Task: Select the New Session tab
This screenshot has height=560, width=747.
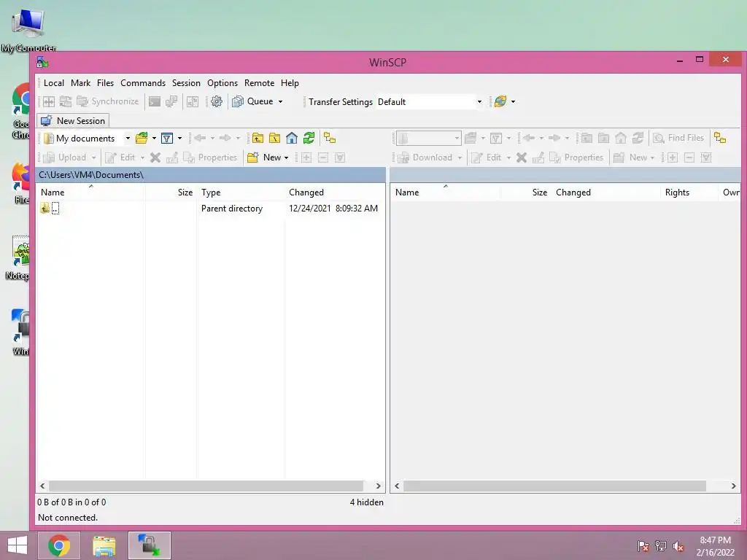Action: point(74,120)
